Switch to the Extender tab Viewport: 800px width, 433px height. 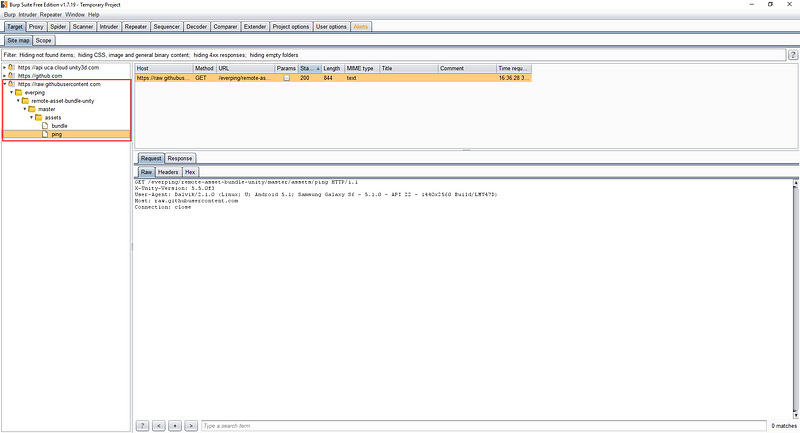coord(255,27)
